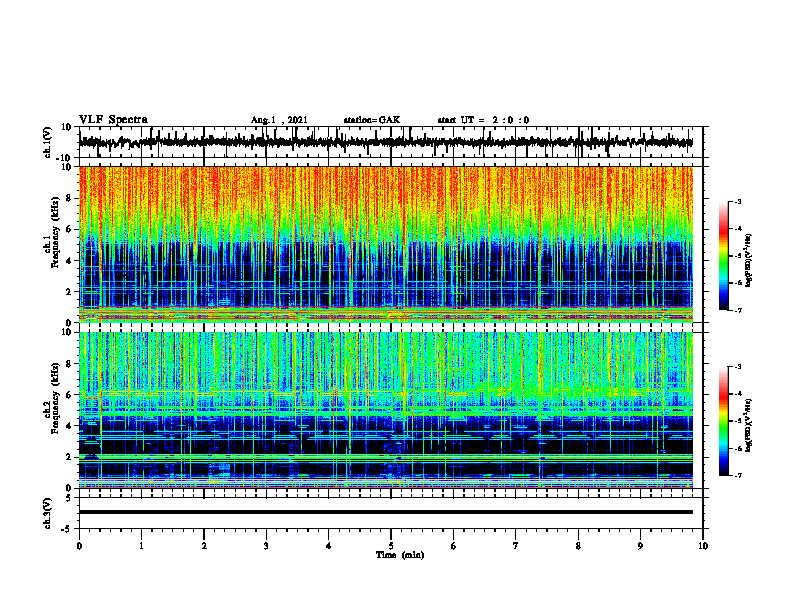Click the "ch.3(V)" axis label

point(48,513)
